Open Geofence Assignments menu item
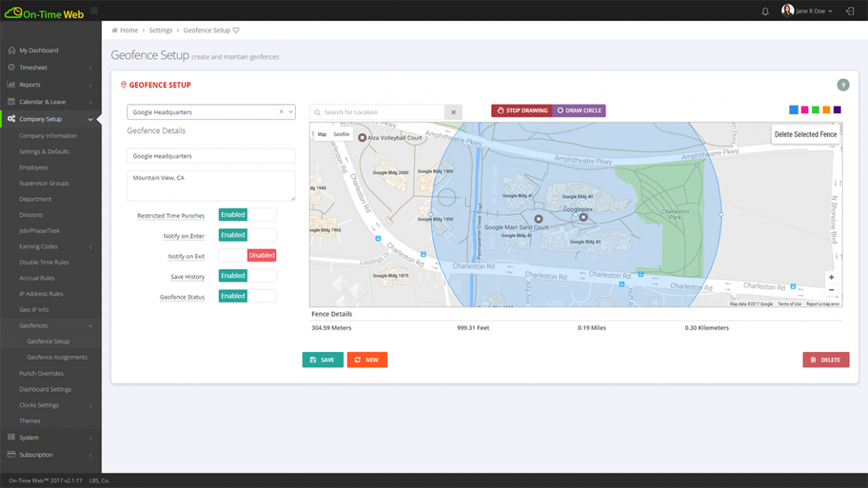The width and height of the screenshot is (868, 488). pos(57,357)
